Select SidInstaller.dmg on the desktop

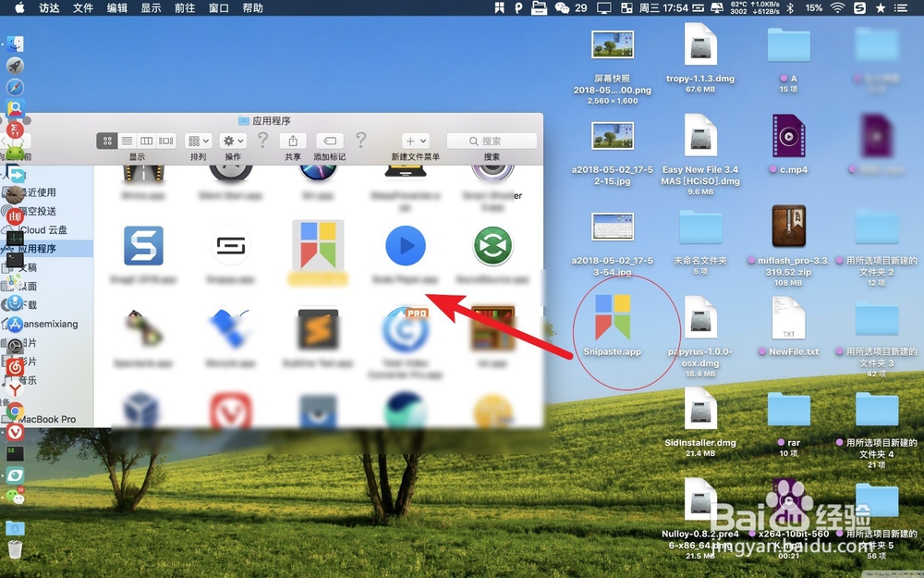pyautogui.click(x=700, y=409)
